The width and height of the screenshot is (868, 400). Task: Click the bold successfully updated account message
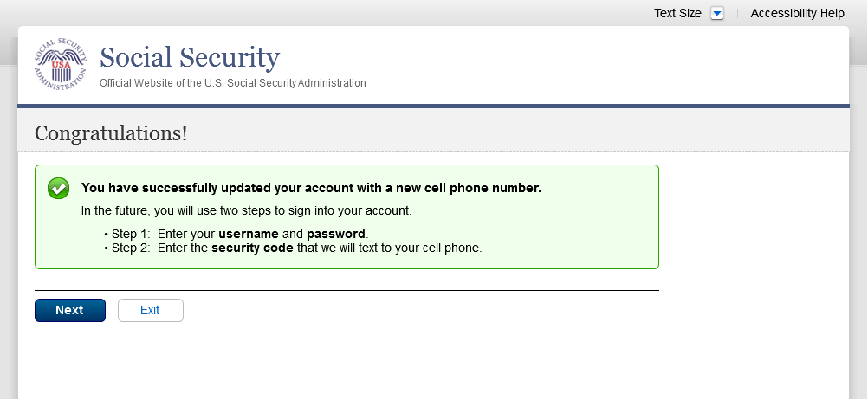point(311,188)
